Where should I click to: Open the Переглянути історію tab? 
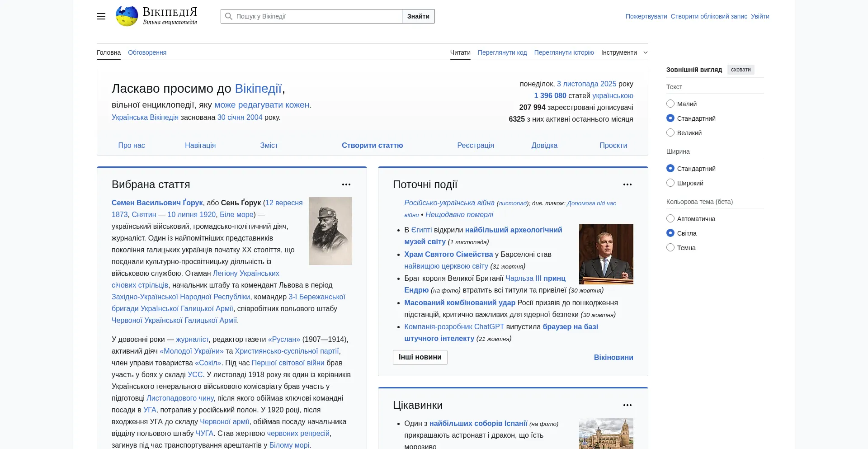[x=564, y=52]
